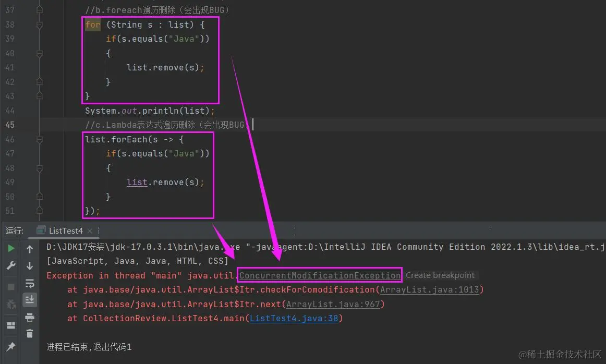This screenshot has width=606, height=364.
Task: Click System.out.println(list) statement
Action: tap(150, 111)
